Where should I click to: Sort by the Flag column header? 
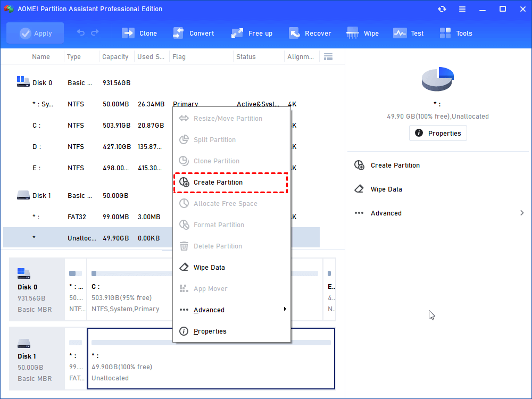point(179,57)
